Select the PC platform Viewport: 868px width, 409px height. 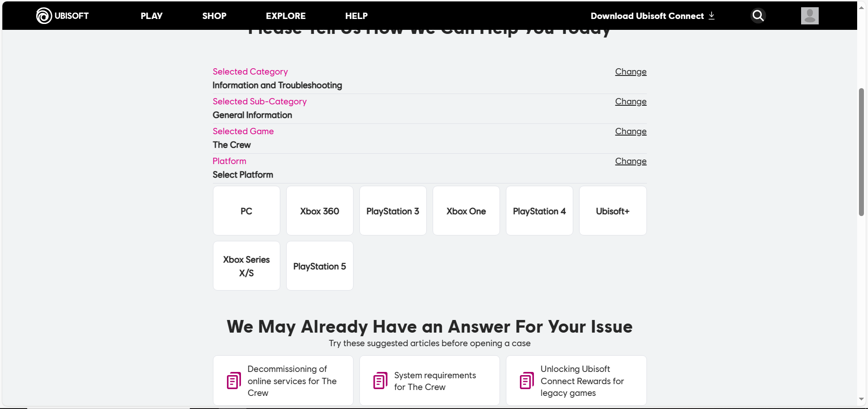[x=246, y=211]
